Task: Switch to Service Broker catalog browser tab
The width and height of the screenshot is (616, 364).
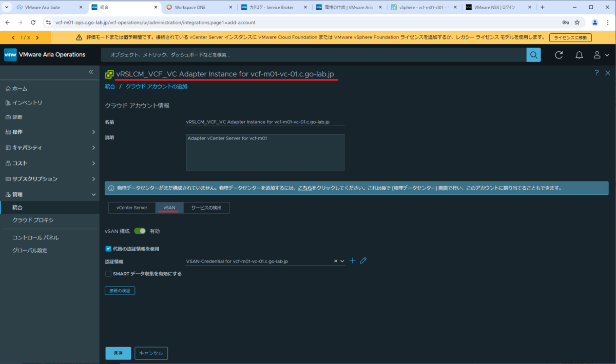Action: [x=273, y=8]
